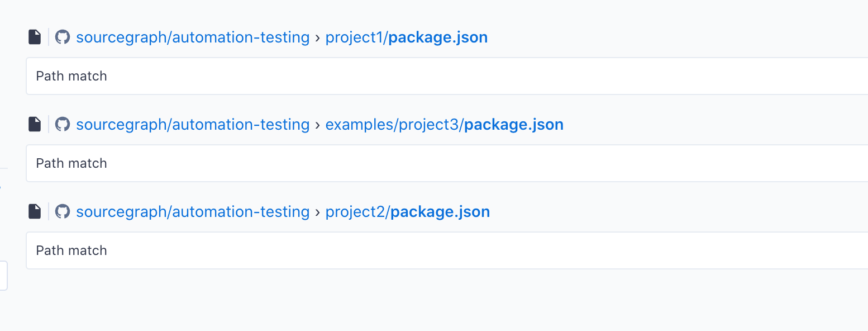868x331 pixels.
Task: Click the bold package.json text in the examples/project3 result
Action: point(514,125)
